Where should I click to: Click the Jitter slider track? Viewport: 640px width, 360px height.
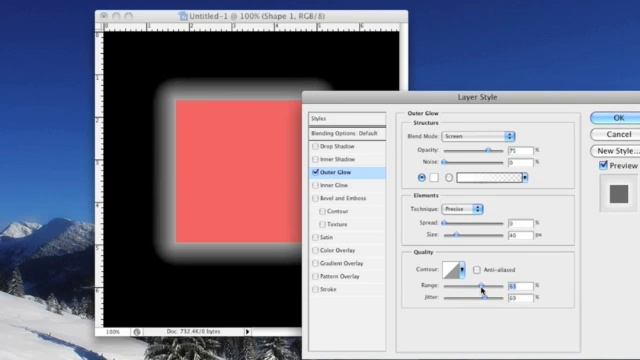[473, 298]
